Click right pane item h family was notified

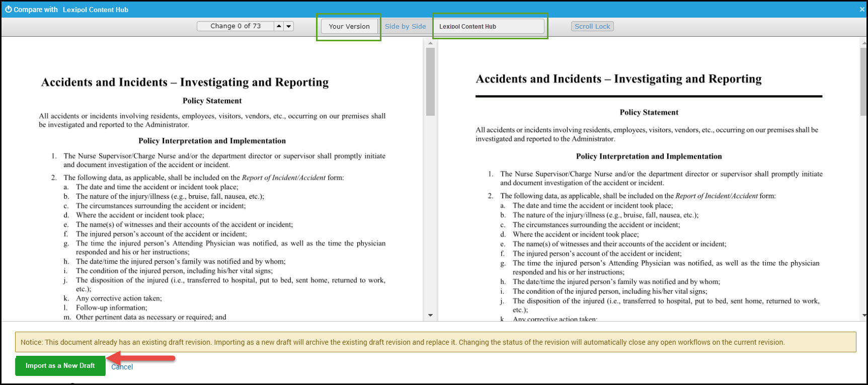coord(616,282)
